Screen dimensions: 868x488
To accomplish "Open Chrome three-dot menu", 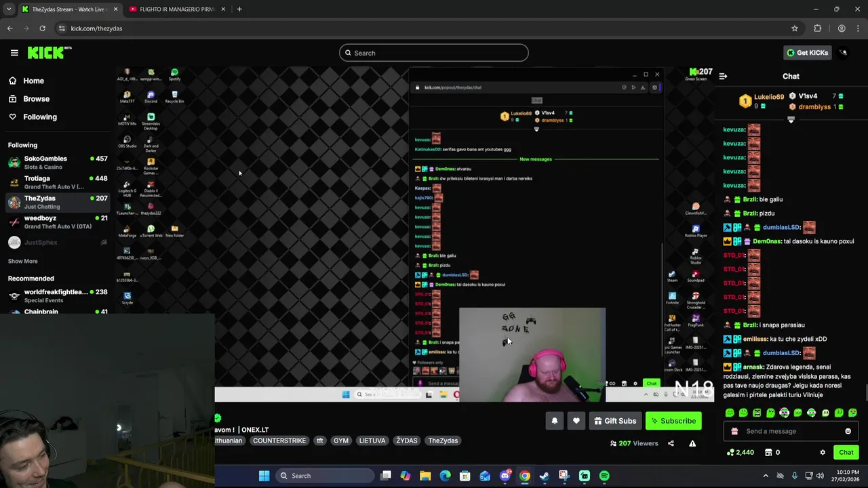I will 859,28.
